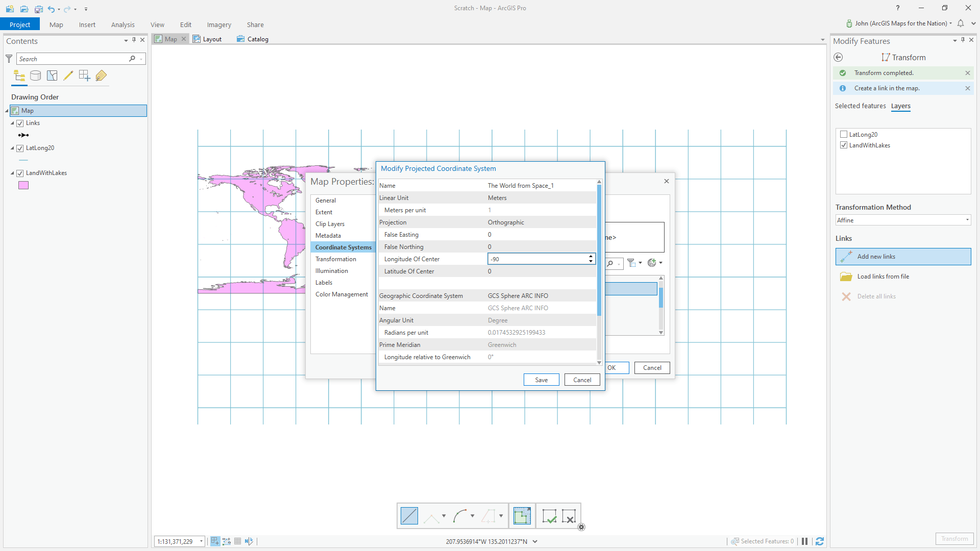The image size is (980, 551).
Task: Click Add new links button
Action: (x=903, y=257)
